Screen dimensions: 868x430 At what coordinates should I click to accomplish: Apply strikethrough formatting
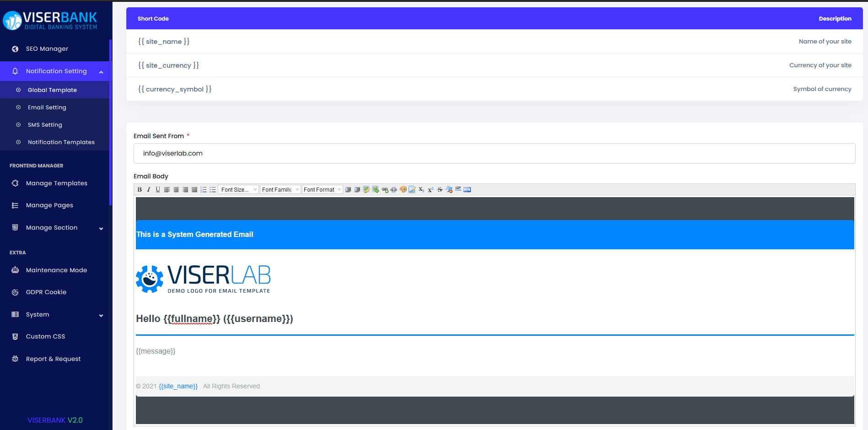(x=440, y=189)
